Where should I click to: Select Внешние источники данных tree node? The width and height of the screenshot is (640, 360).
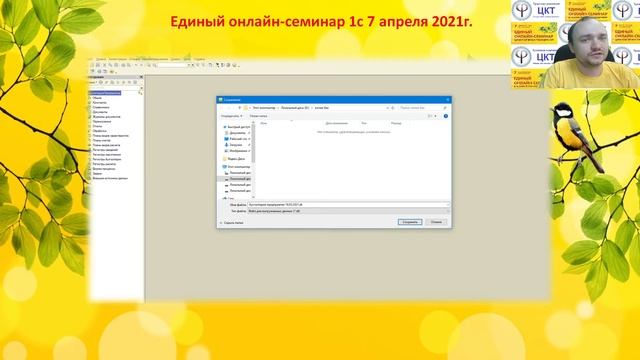click(110, 178)
